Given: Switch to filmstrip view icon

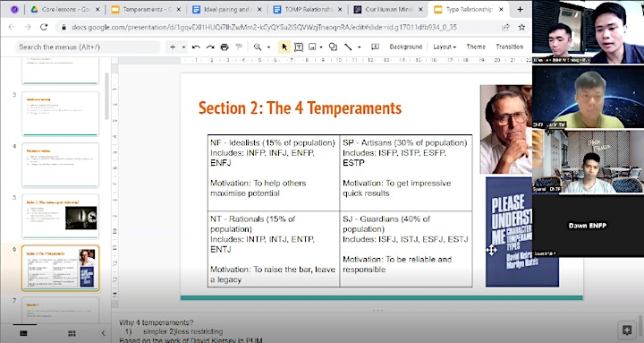Looking at the screenshot, I should point(24,333).
